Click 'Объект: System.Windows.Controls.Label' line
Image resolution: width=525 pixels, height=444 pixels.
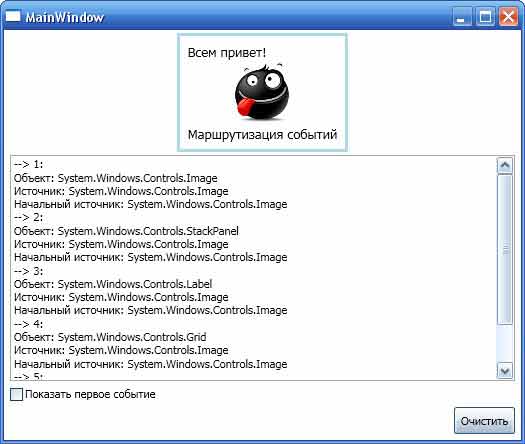113,284
